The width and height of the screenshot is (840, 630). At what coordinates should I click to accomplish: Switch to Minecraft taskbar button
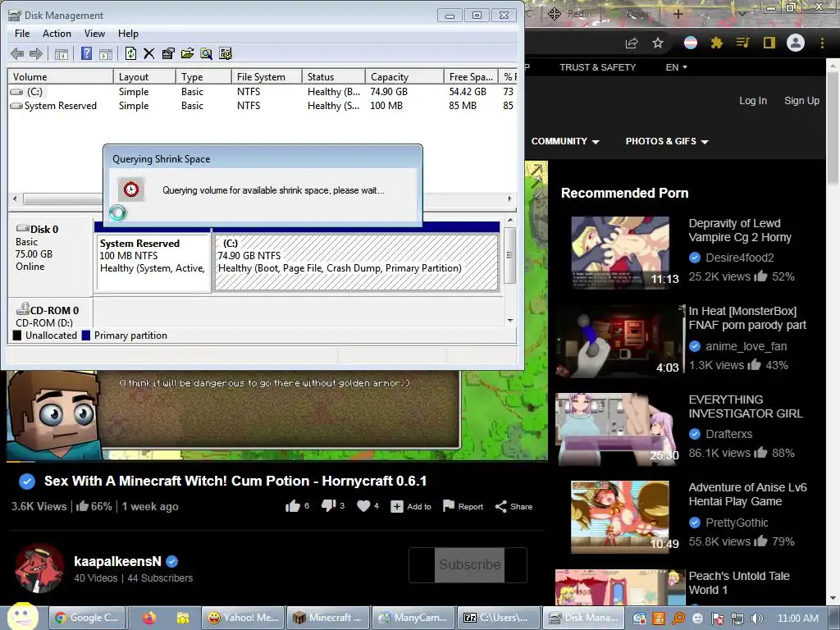tap(328, 618)
